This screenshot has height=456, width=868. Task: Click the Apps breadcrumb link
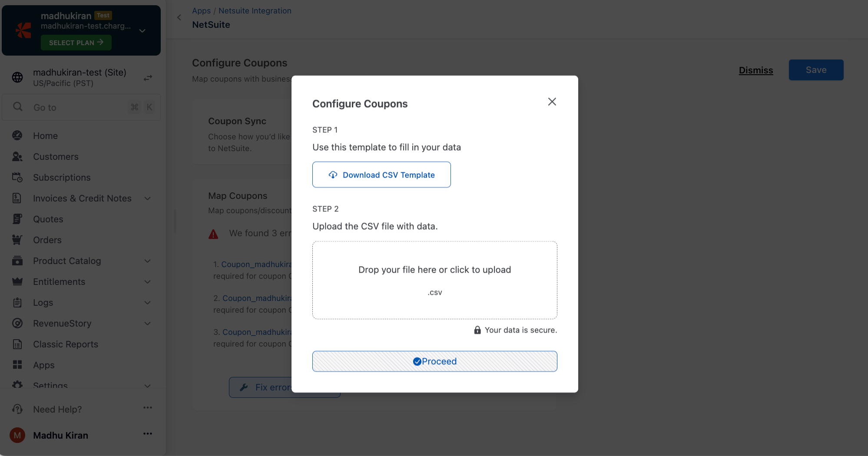pyautogui.click(x=201, y=11)
